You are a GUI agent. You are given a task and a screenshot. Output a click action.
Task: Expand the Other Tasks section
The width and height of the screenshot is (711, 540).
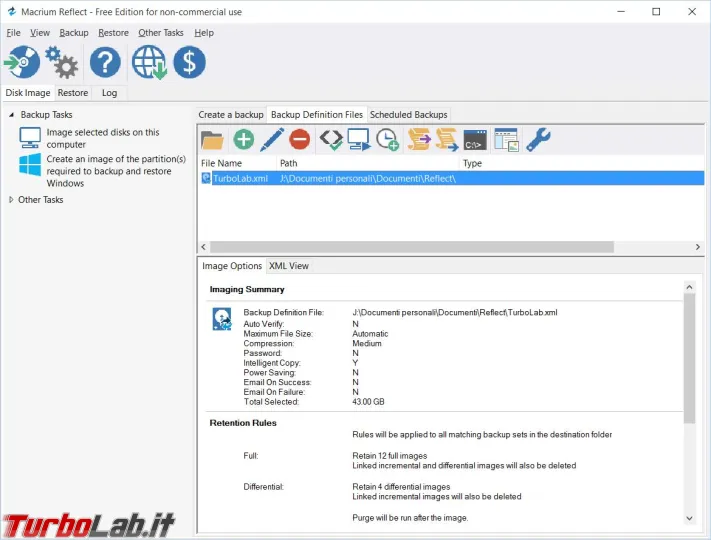coord(12,200)
